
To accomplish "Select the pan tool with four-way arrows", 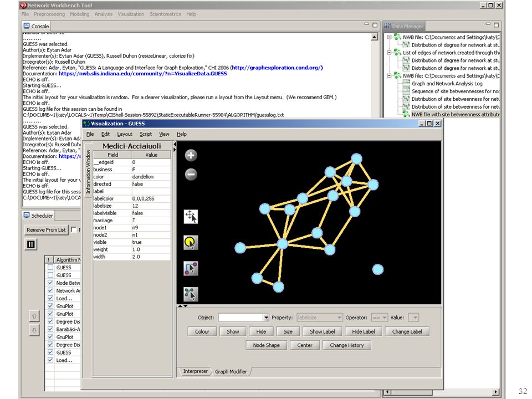I will pos(191,217).
